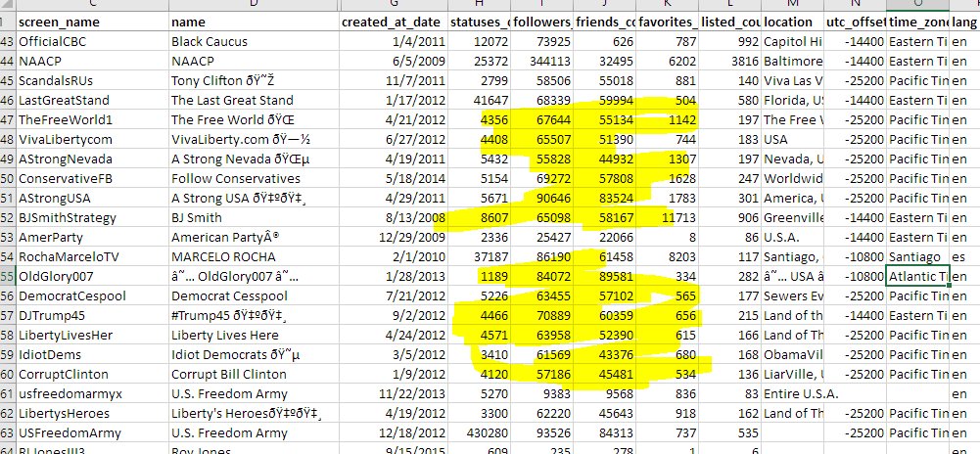Click the LastGreatStand cell
980x454 pixels.
[92, 100]
